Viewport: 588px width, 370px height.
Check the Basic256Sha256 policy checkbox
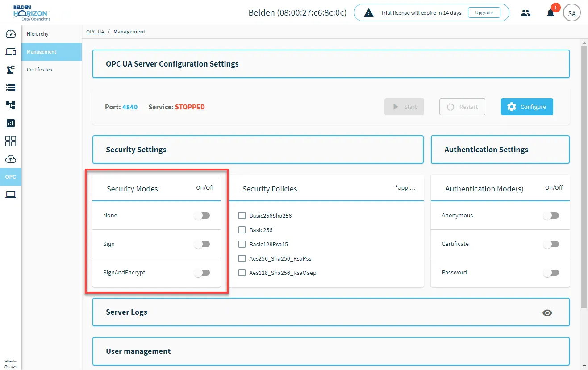click(242, 216)
